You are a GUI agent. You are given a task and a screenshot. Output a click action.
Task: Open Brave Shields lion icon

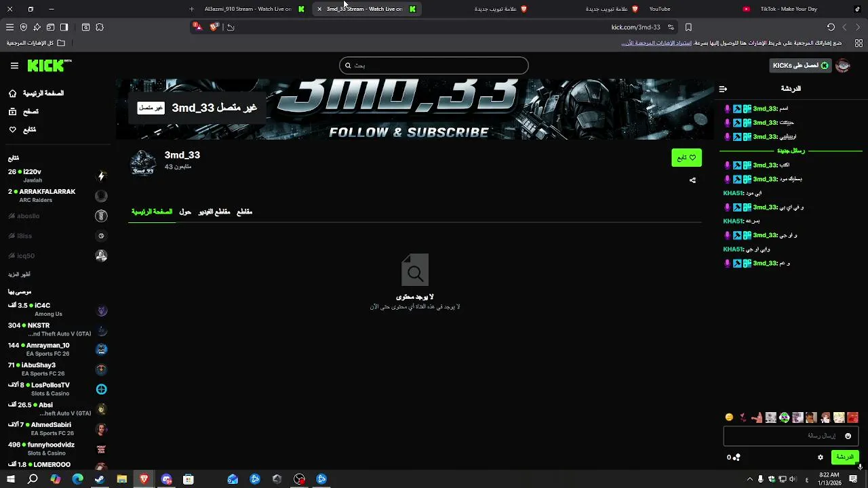(x=214, y=26)
